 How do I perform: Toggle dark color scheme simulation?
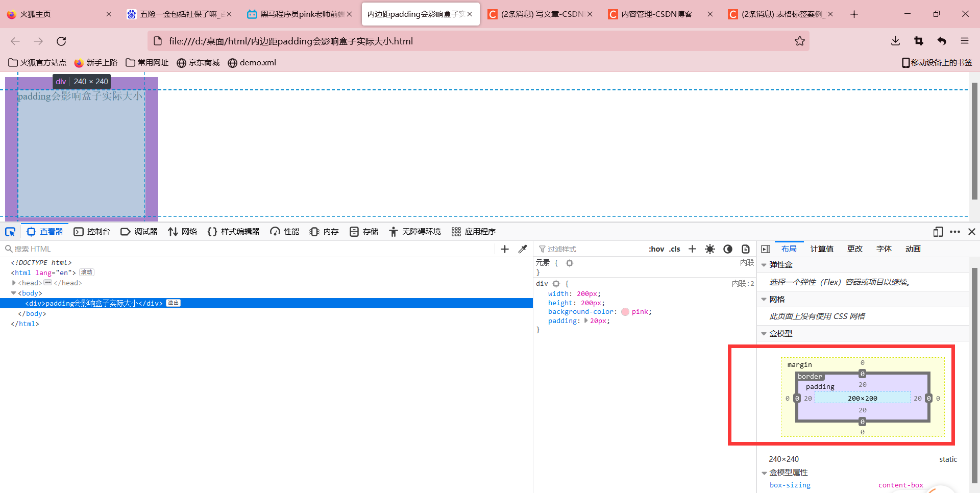tap(728, 249)
